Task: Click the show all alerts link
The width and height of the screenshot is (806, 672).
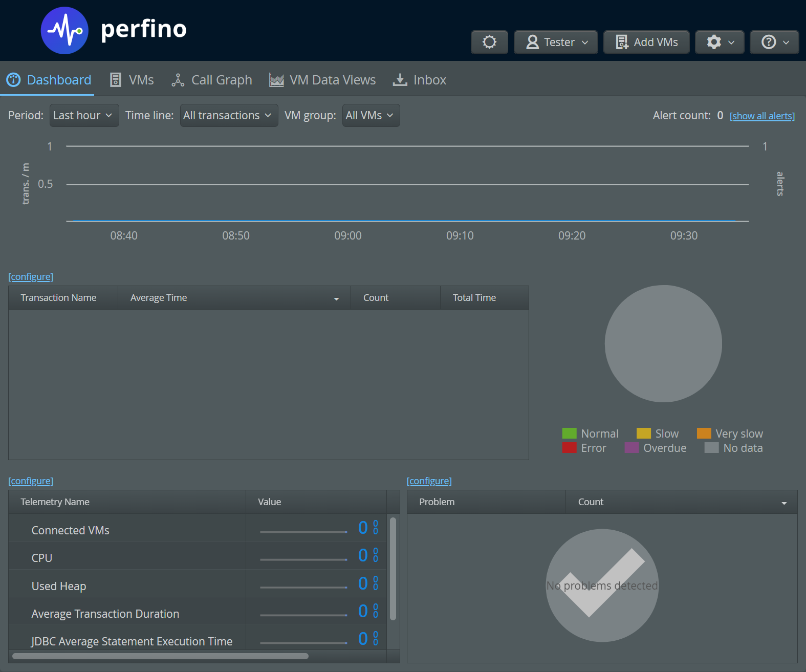Action: tap(761, 116)
